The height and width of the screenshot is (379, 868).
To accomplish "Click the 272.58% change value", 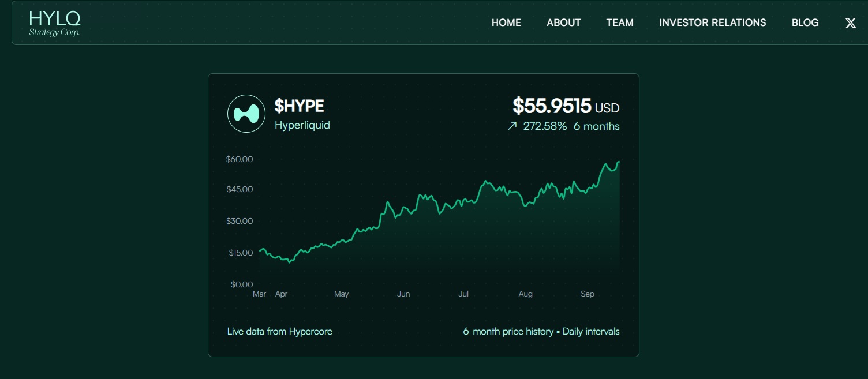I will [545, 126].
